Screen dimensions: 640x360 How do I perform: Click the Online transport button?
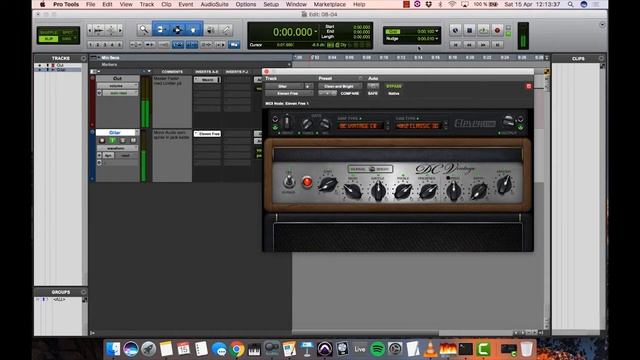[x=455, y=30]
